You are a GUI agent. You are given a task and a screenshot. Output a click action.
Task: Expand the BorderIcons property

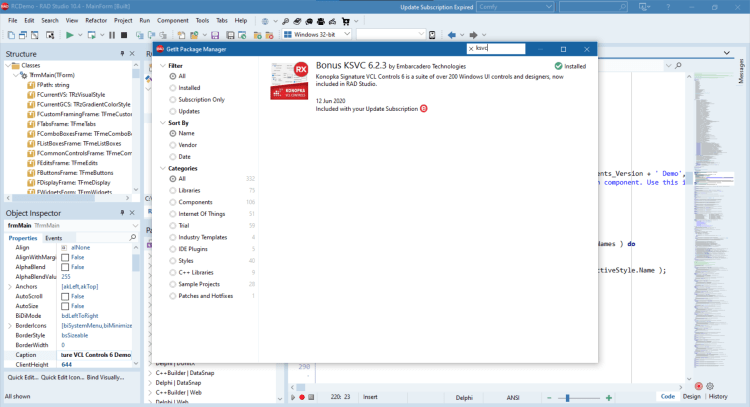click(10, 326)
